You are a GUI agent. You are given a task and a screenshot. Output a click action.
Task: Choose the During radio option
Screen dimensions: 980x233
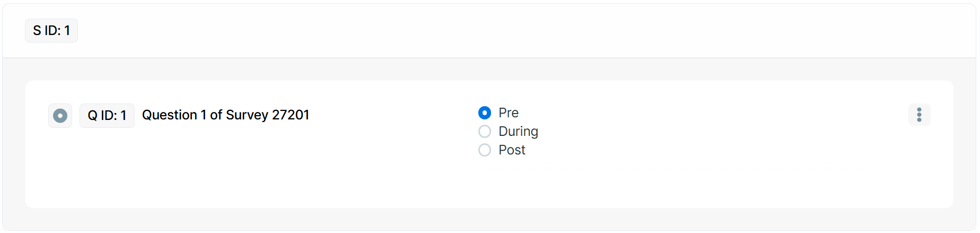(485, 132)
